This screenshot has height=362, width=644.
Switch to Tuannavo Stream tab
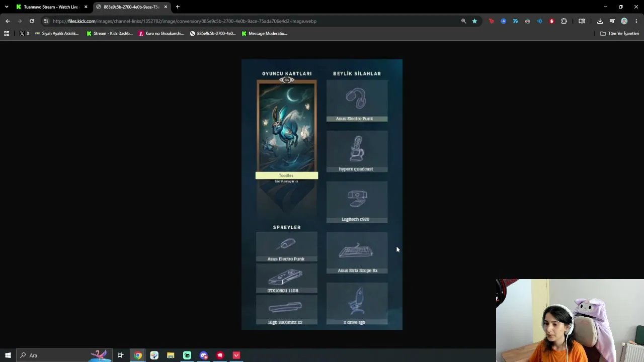[52, 7]
